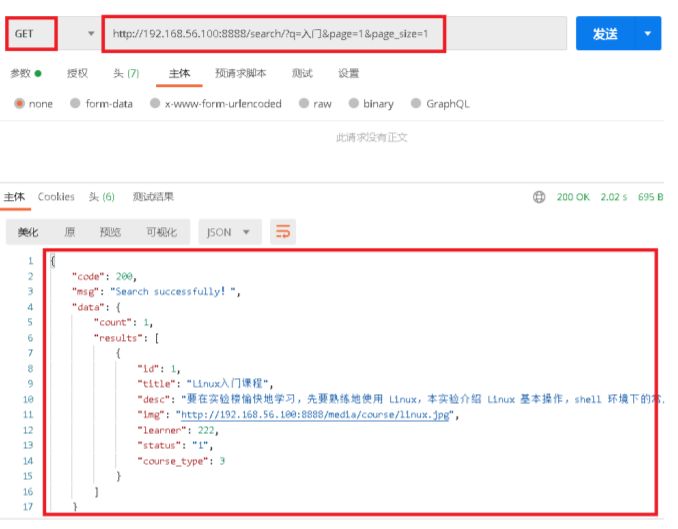Switch to 美化 pretty view
This screenshot has width=678, height=529.
coord(28,232)
